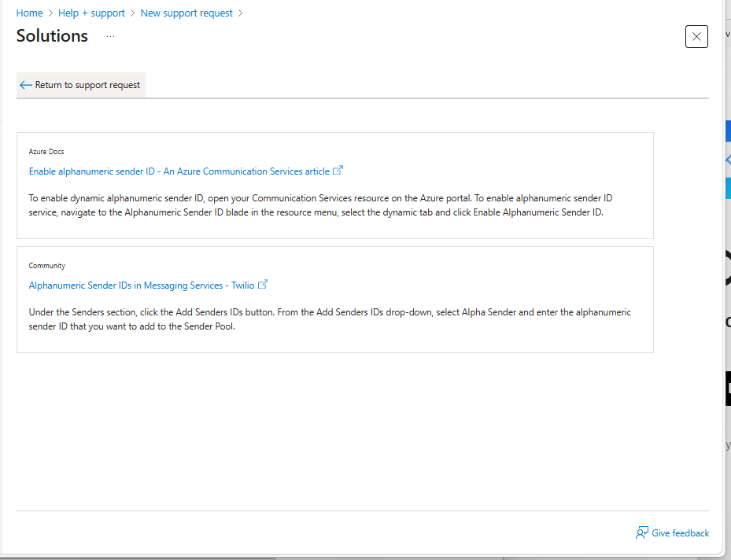The height and width of the screenshot is (560, 731).
Task: Navigate to New support request breadcrumb
Action: (186, 13)
